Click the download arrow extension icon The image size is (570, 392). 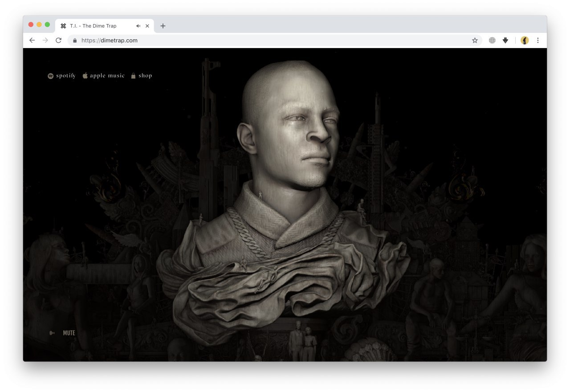point(505,40)
